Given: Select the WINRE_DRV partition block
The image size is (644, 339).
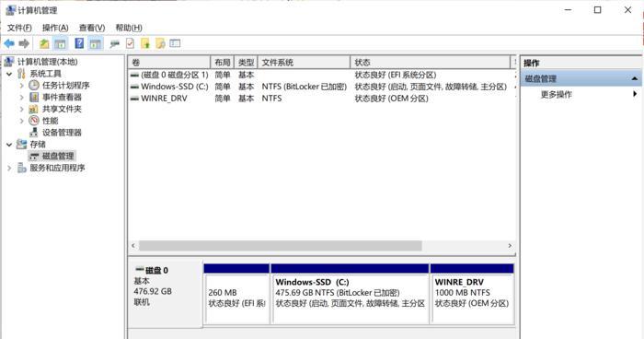Looking at the screenshot, I should coord(472,294).
